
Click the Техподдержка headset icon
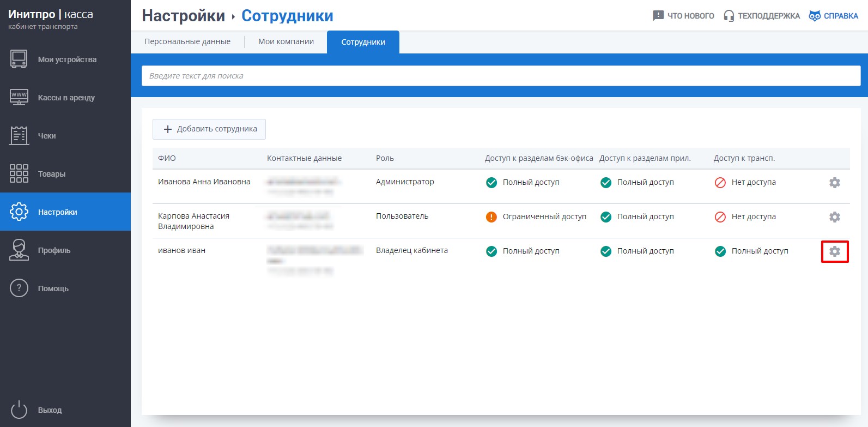pyautogui.click(x=729, y=16)
